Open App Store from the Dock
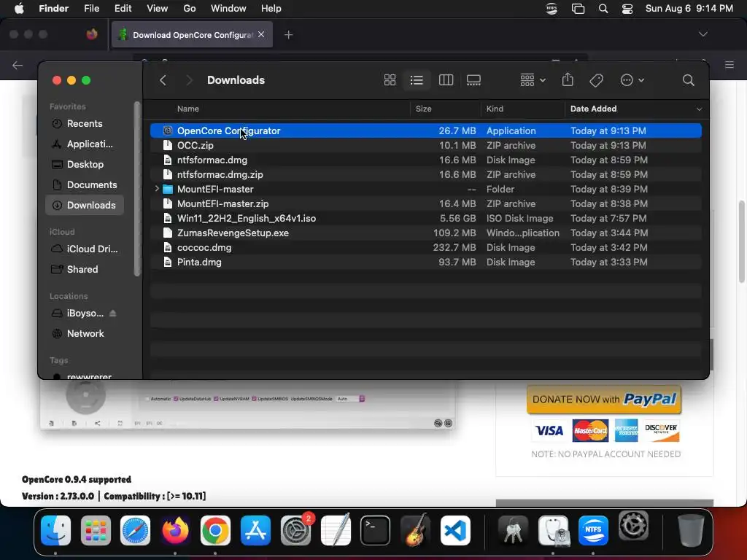This screenshot has width=747, height=560. [255, 531]
